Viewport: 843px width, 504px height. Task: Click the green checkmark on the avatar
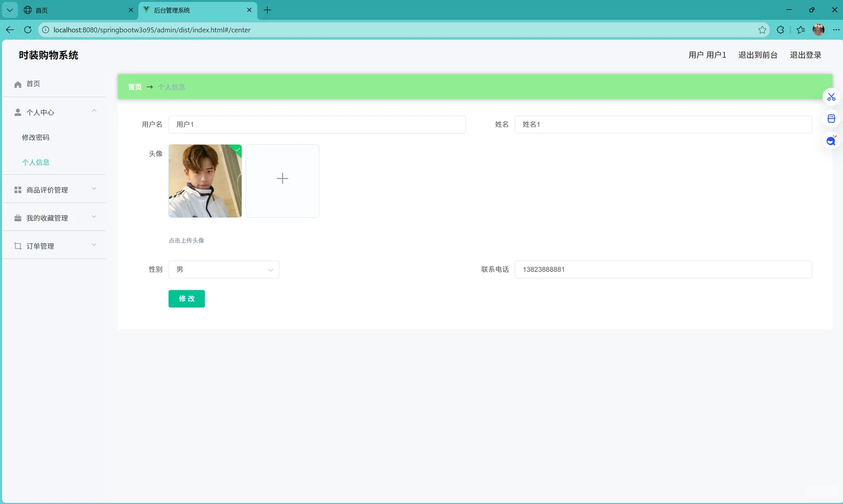coord(237,150)
